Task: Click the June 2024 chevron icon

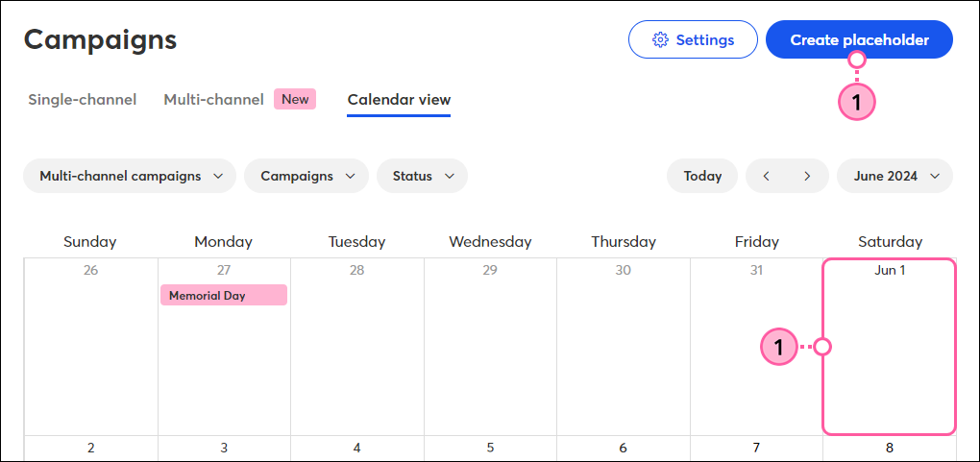Action: pyautogui.click(x=935, y=177)
